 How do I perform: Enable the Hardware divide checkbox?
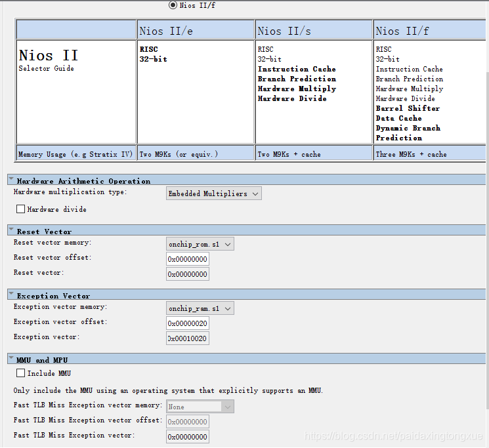20,209
